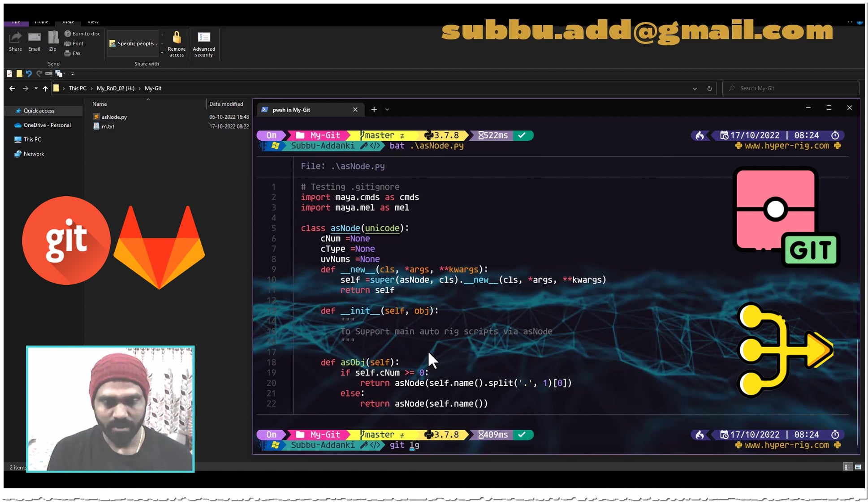Open the quick access toolbar customize dropdown
This screenshot has width=868, height=504.
(x=72, y=73)
